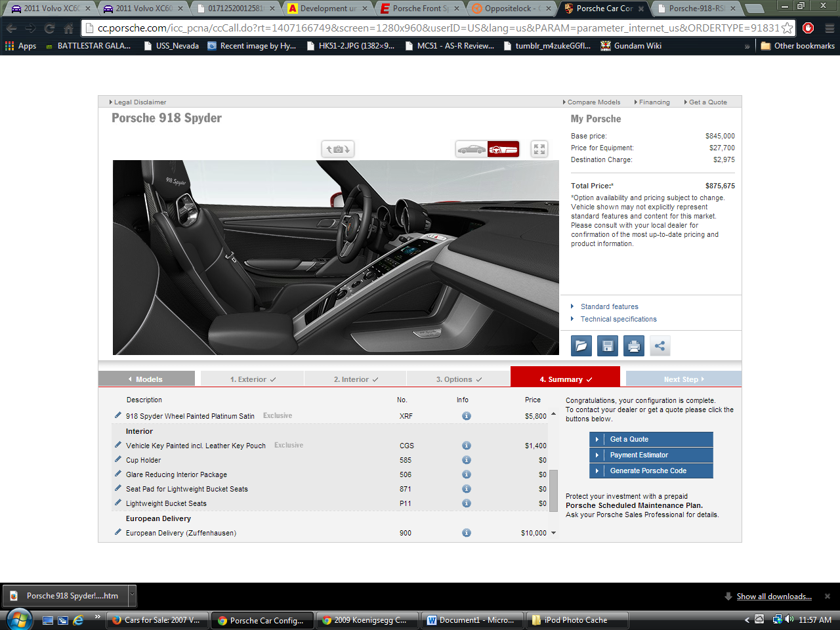This screenshot has width=840, height=630.
Task: Click the red Adblock extension icon
Action: coord(808,28)
